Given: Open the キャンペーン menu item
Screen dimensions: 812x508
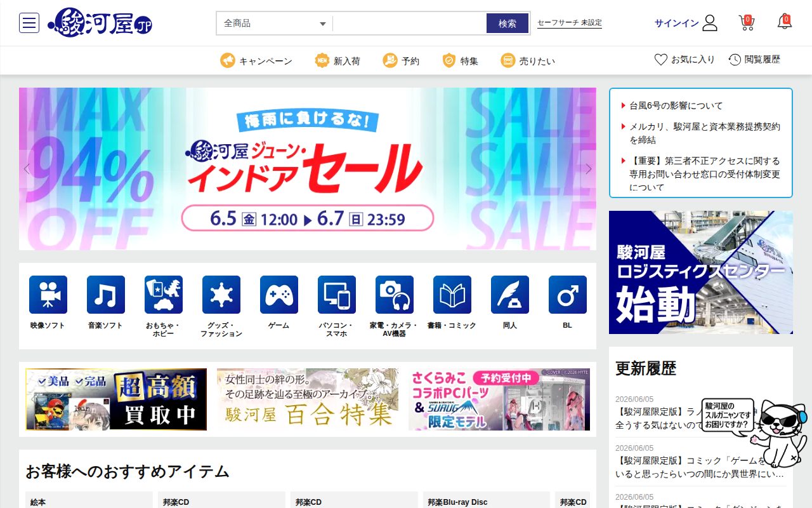Looking at the screenshot, I should point(256,60).
